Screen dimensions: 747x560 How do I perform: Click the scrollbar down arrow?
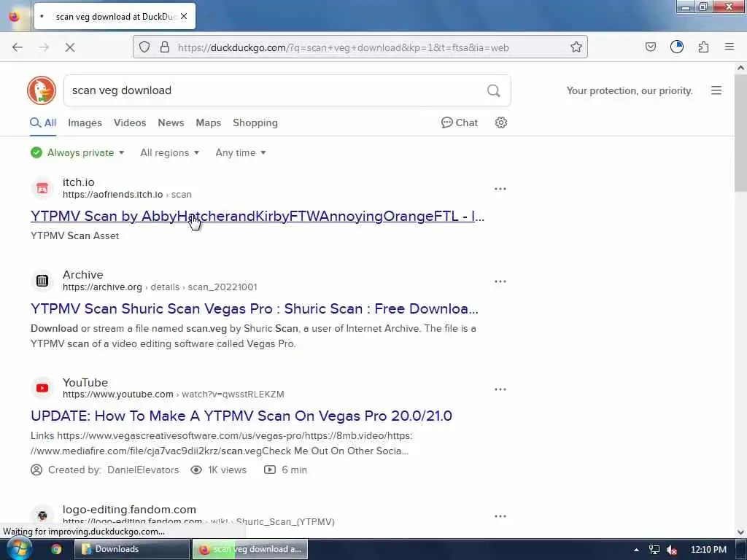click(x=740, y=532)
